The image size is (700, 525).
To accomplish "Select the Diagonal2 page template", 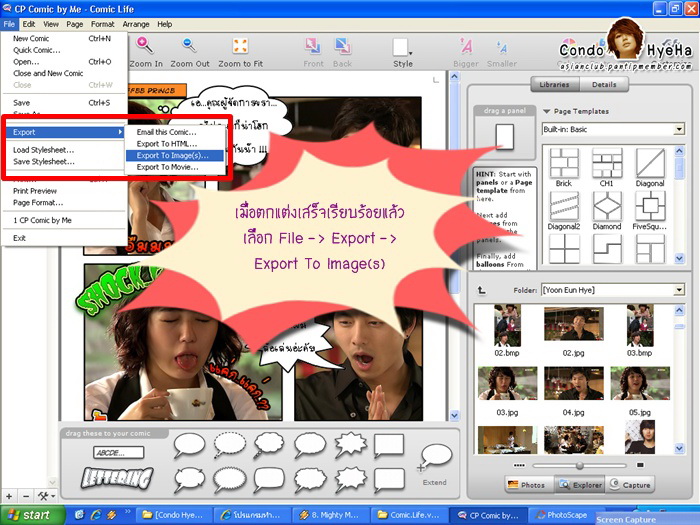I will pos(564,206).
